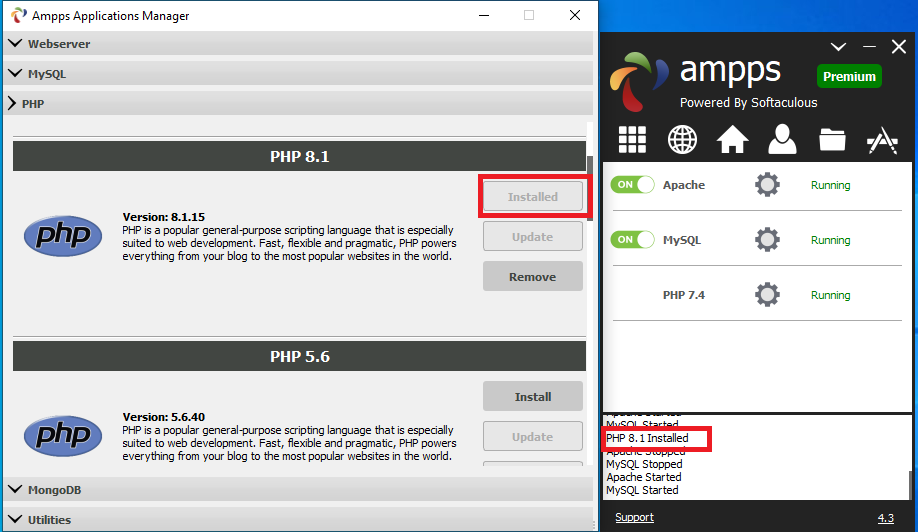Click bottom 'MySQL Started' log entry
Image resolution: width=918 pixels, height=532 pixels.
[x=642, y=490]
